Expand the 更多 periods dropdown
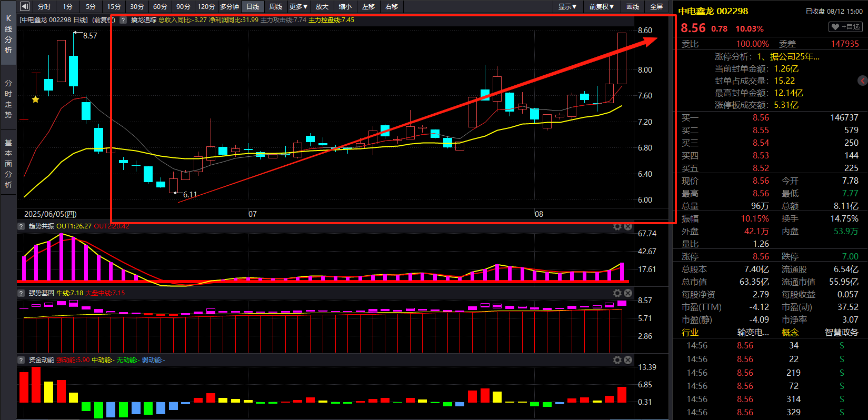Screen dimensions: 868x420 (298, 6)
